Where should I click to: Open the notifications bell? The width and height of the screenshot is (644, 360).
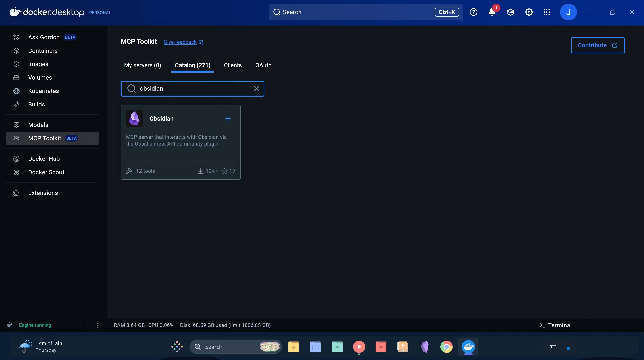(492, 12)
